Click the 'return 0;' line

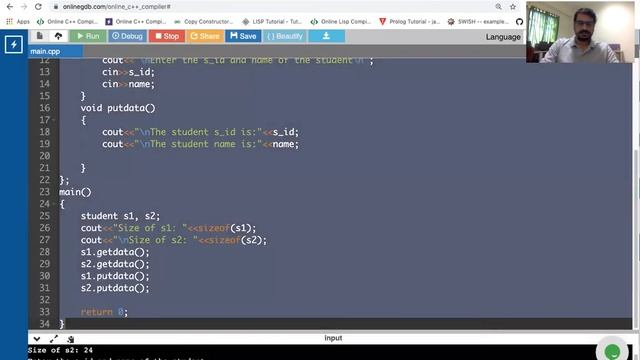(104, 312)
